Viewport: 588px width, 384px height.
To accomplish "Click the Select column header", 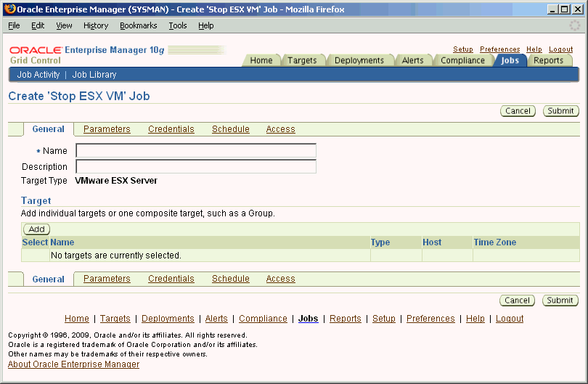I will pos(35,242).
